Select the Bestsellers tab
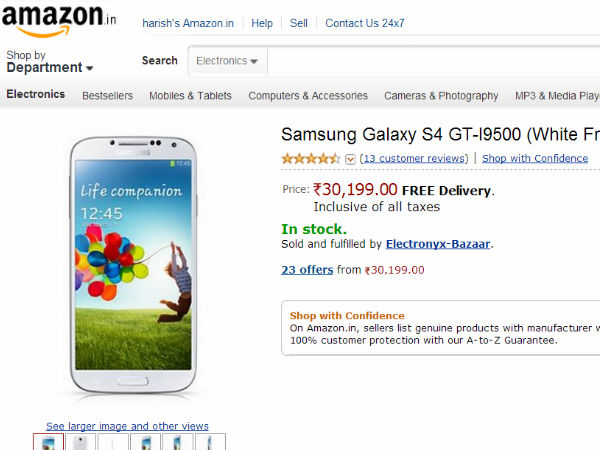Viewport: 600px width, 450px height. (x=107, y=96)
